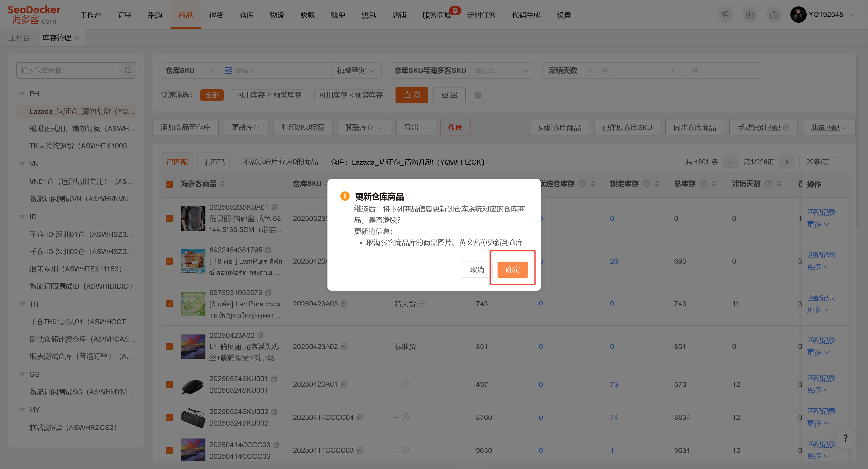Click the help question mark floating button
Screen dimensions: 868x469
[845, 439]
